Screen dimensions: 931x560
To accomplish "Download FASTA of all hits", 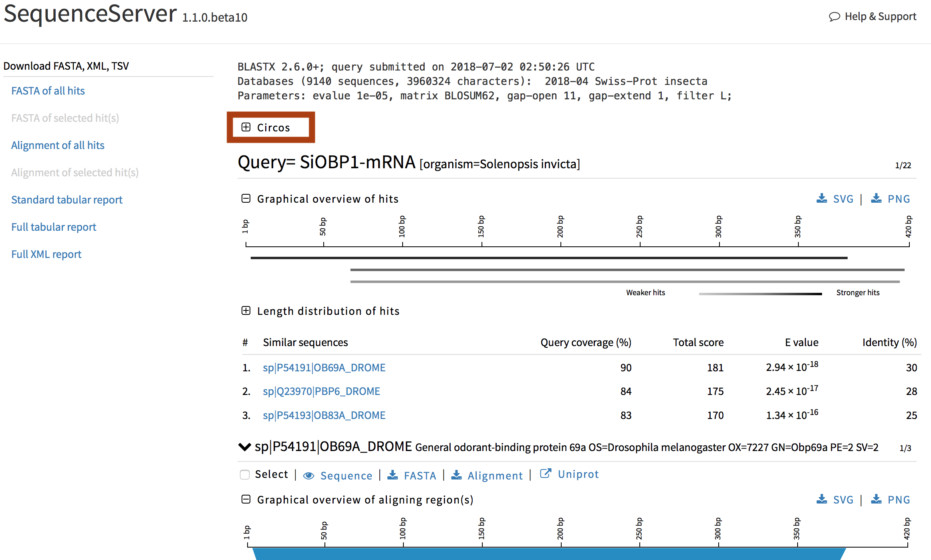I will 48,91.
